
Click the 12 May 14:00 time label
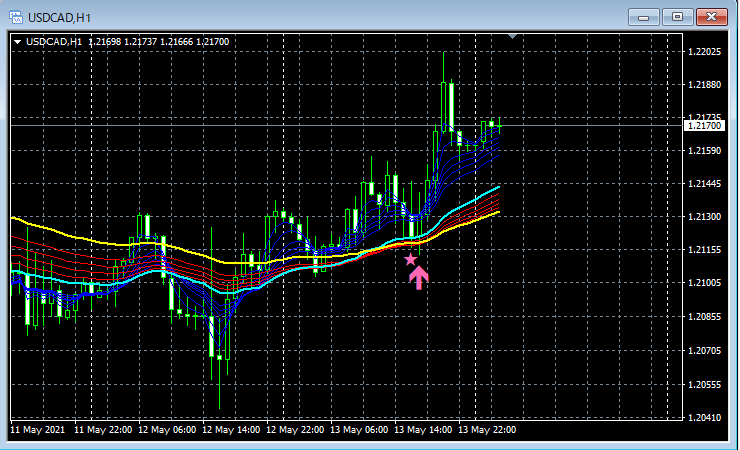coord(231,430)
